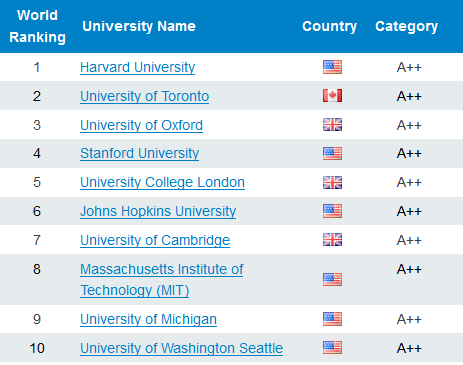Image resolution: width=463 pixels, height=365 pixels.
Task: Click the UK flag in Cambridge row
Action: [x=332, y=240]
